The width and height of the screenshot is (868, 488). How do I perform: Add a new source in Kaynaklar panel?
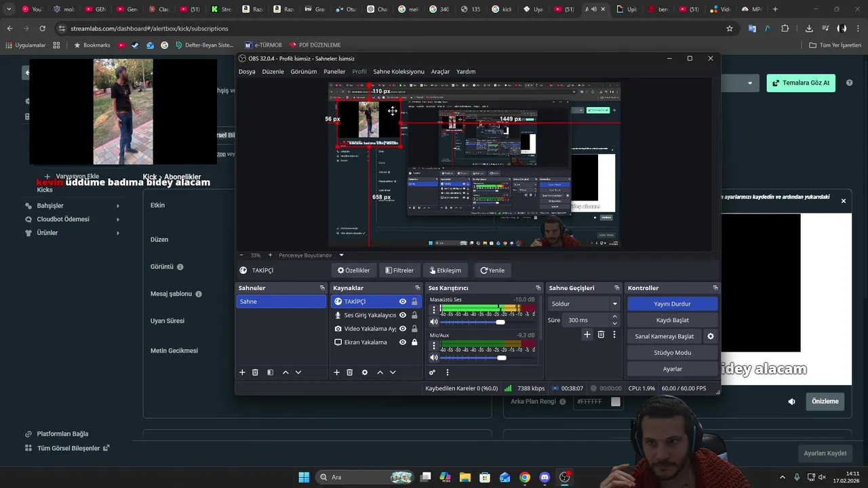[x=336, y=372]
